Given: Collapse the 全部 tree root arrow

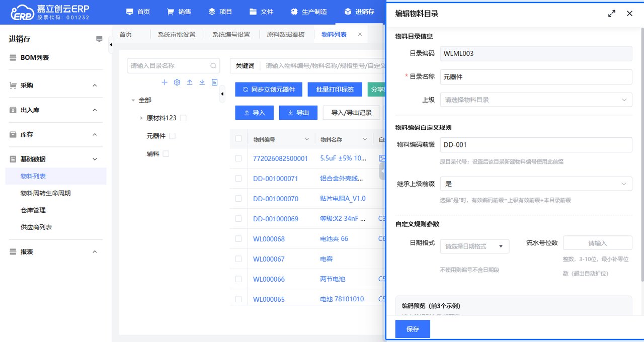Looking at the screenshot, I should click(x=133, y=100).
